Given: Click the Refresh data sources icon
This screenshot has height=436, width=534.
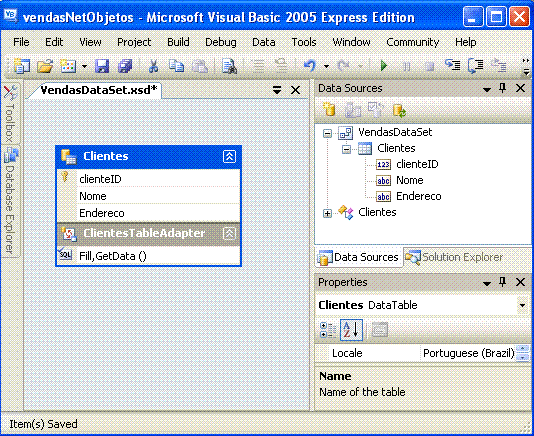Looking at the screenshot, I should point(399,110).
